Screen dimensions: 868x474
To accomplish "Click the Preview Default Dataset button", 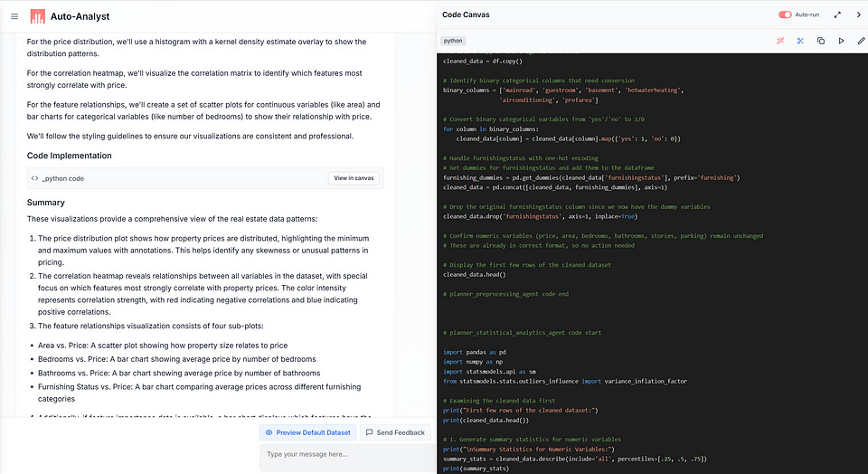I will 307,432.
